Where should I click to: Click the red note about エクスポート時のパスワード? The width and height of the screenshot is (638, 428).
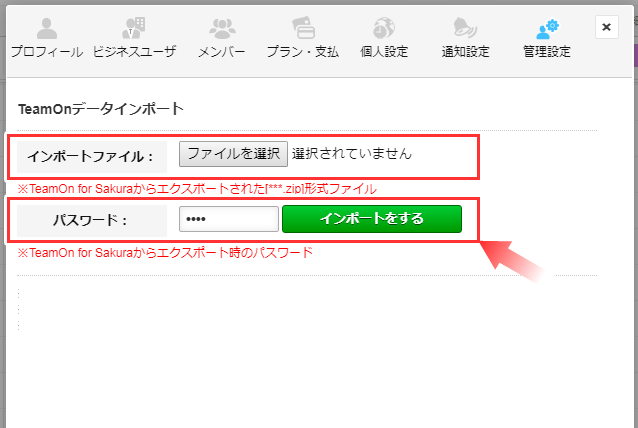point(165,253)
